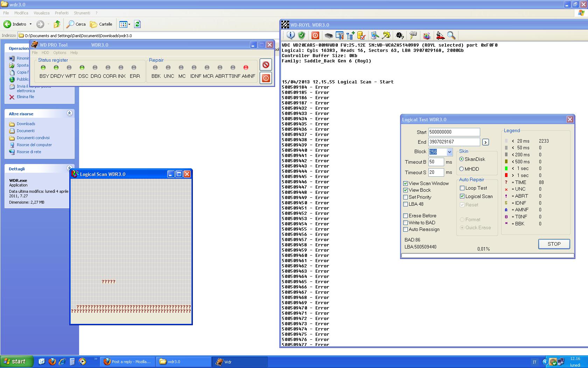The height and width of the screenshot is (368, 588).
Task: Open the Downloads link in Altre risorse
Action: pyautogui.click(x=26, y=124)
